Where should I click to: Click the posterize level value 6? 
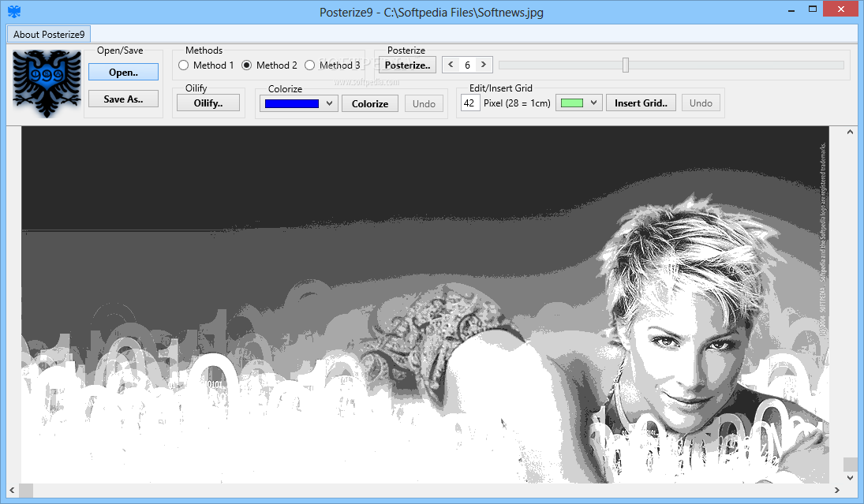click(467, 65)
